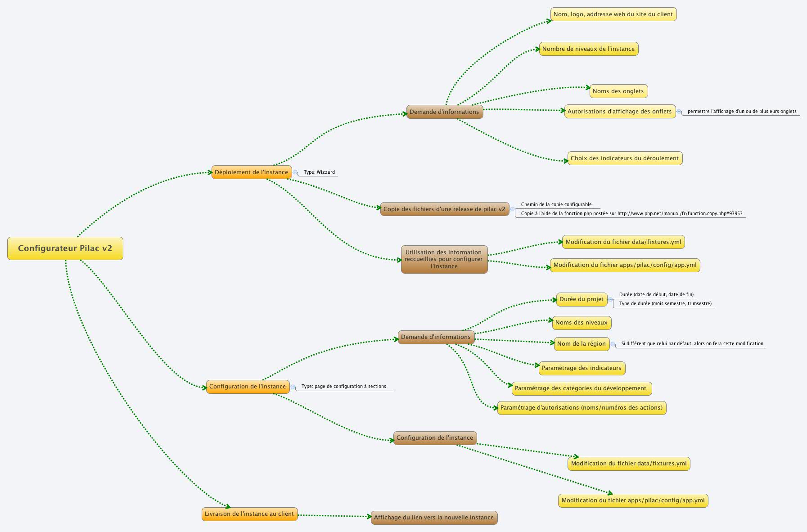Image resolution: width=807 pixels, height=532 pixels.
Task: Click Affichage du lien vers la nouvelle instance
Action: [x=434, y=518]
